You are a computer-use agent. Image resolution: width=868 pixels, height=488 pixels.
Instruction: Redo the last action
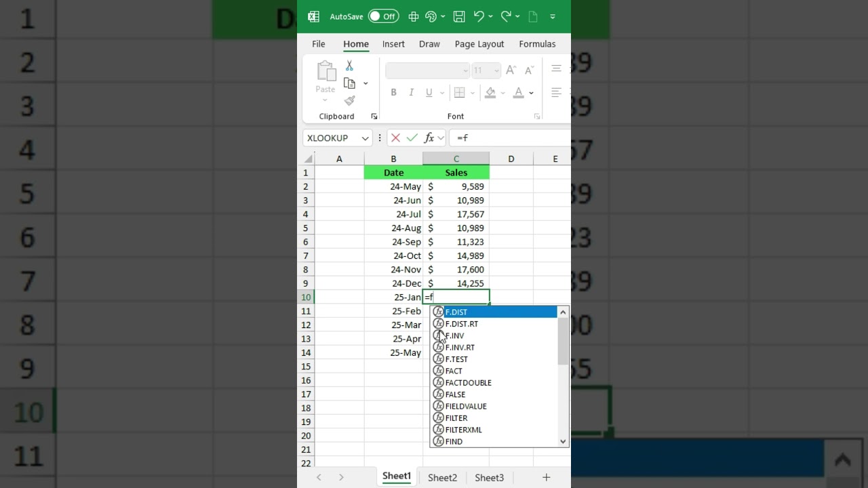[506, 16]
